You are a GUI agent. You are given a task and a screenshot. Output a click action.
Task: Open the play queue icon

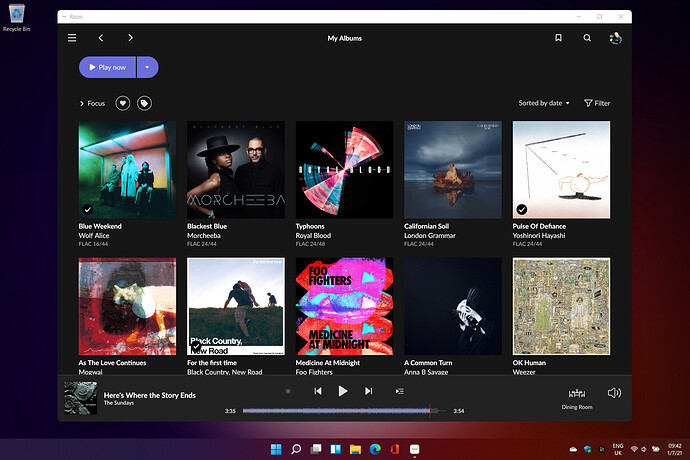[x=400, y=391]
